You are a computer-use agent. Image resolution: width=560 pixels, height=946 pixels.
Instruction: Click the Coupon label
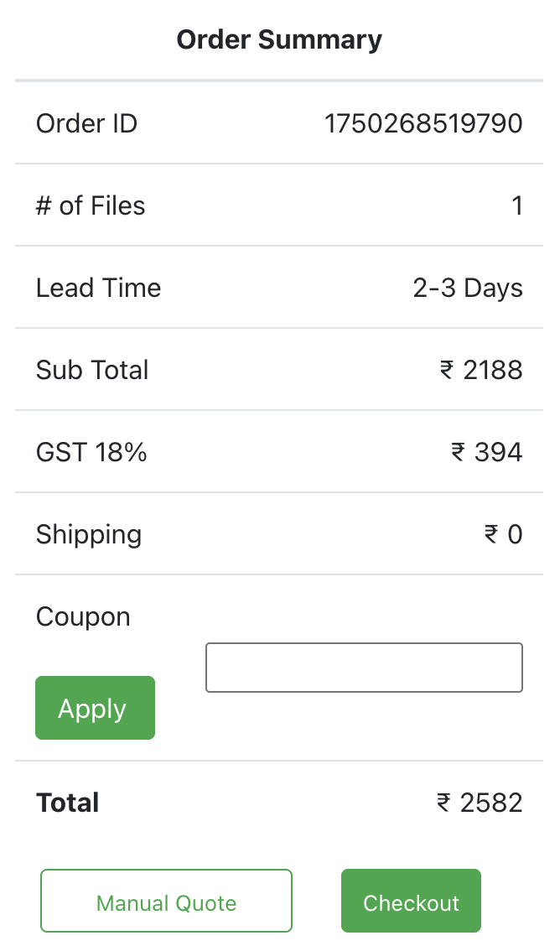83,617
